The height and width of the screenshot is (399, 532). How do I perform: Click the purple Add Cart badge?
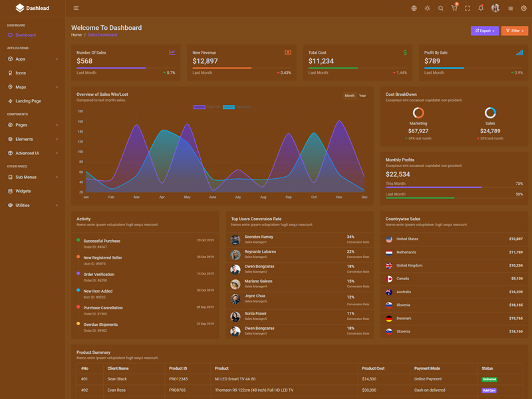click(x=489, y=390)
